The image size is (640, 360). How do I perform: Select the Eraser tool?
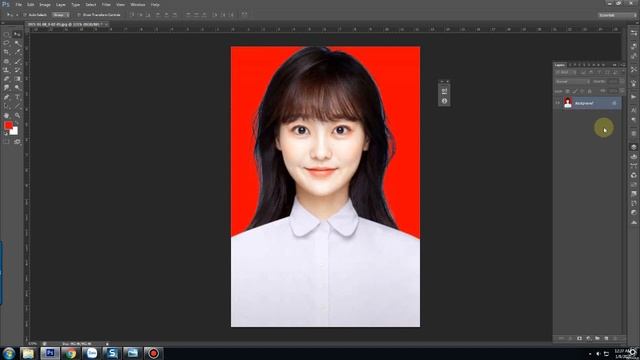(7, 79)
